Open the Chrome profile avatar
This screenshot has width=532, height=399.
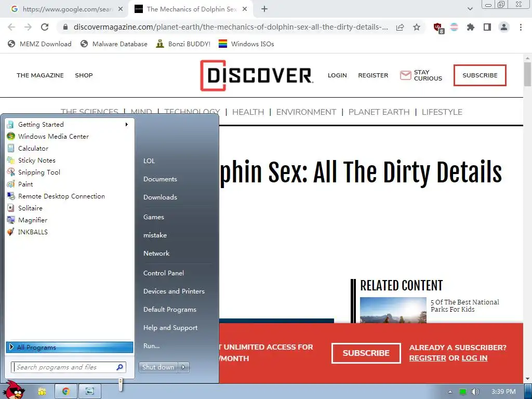(x=504, y=27)
